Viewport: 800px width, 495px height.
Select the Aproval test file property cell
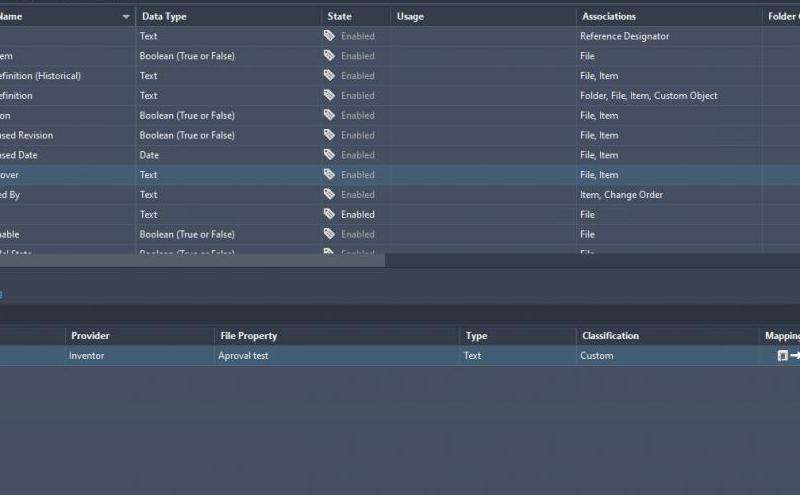pos(244,356)
